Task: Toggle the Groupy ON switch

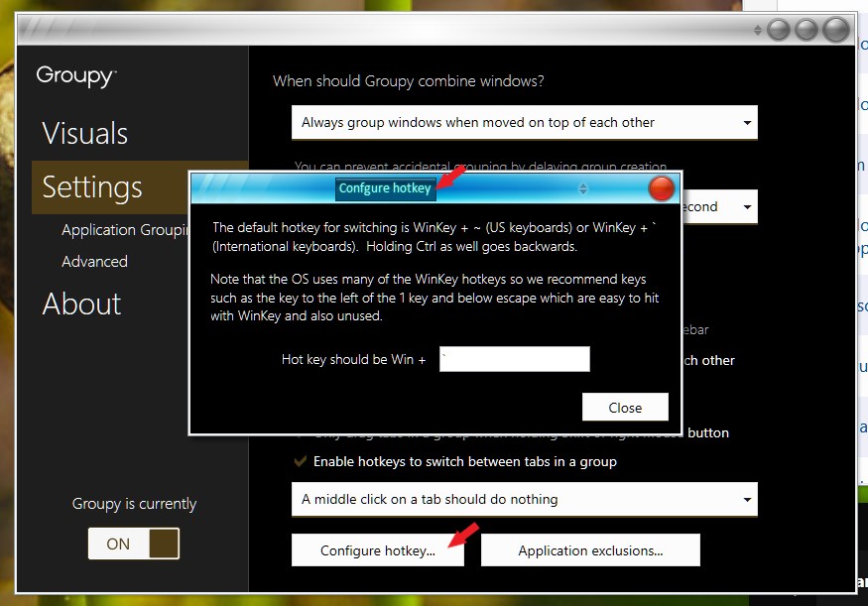Action: tap(133, 544)
